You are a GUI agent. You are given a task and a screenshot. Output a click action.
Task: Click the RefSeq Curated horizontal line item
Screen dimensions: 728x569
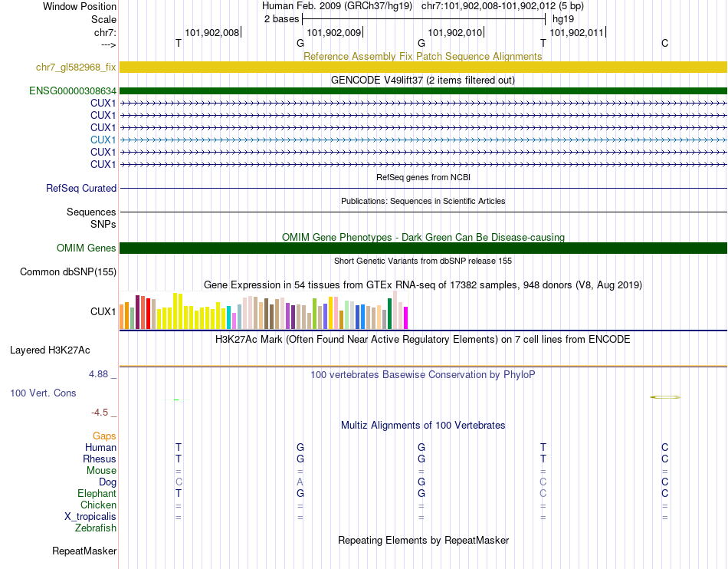423,188
